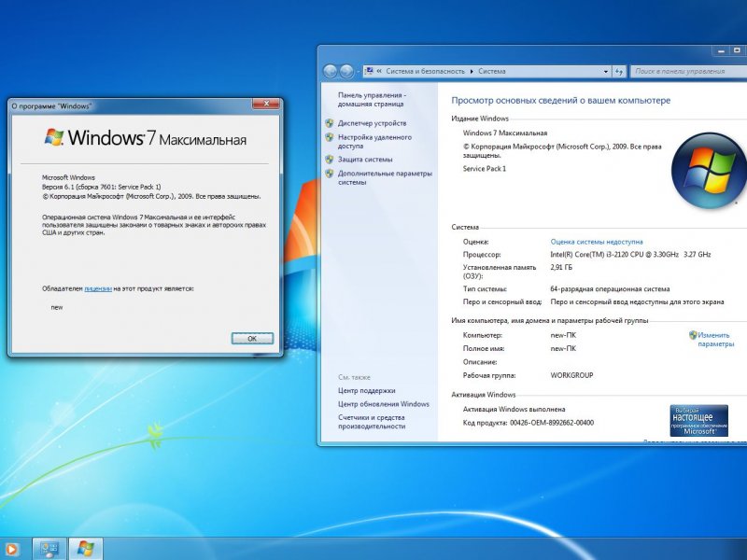Click the large Windows logo in System window

click(x=709, y=171)
